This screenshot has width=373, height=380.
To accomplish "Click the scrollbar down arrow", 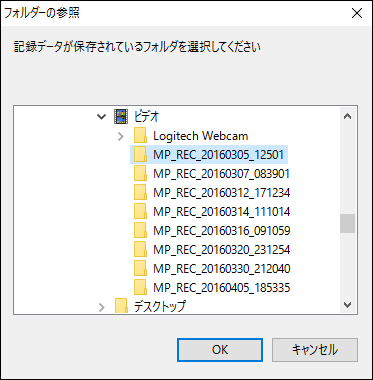I will click(348, 304).
